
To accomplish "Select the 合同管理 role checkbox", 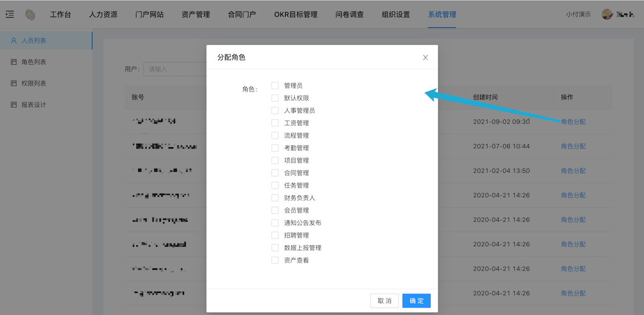I will 275,173.
